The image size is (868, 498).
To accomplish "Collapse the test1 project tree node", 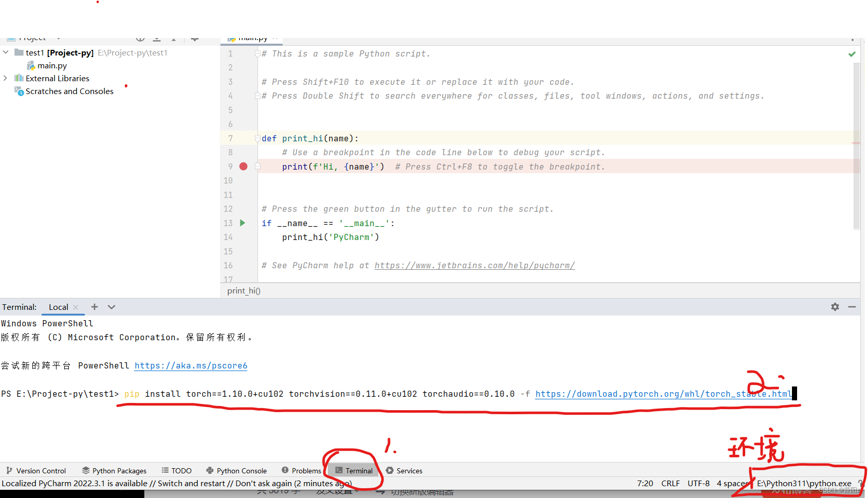I will coord(5,52).
